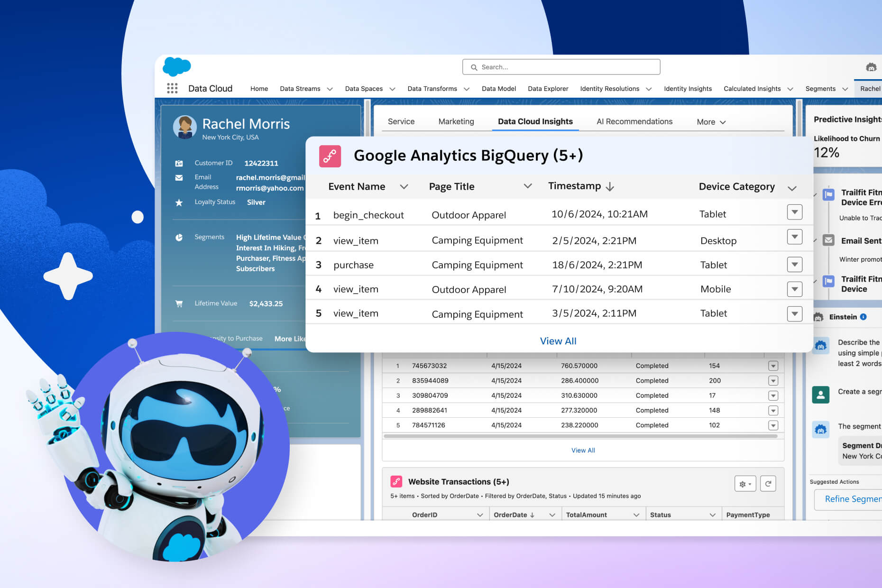
Task: Expand Data Streams navigation dropdown
Action: tap(330, 89)
